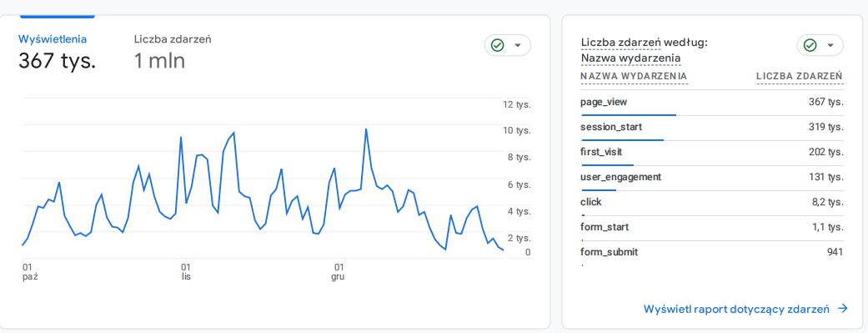The width and height of the screenshot is (868, 333).
Task: Open the events card data-quality dropdown arrow
Action: [x=830, y=45]
